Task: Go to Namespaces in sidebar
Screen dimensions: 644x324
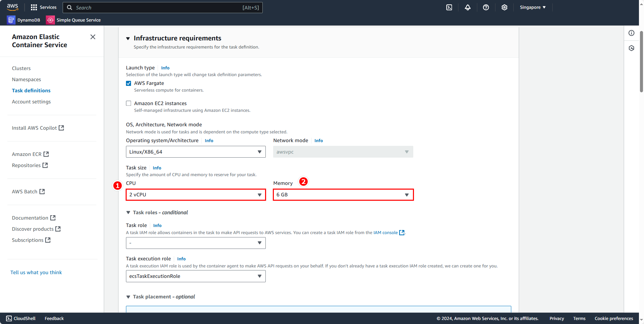Action: pyautogui.click(x=27, y=79)
